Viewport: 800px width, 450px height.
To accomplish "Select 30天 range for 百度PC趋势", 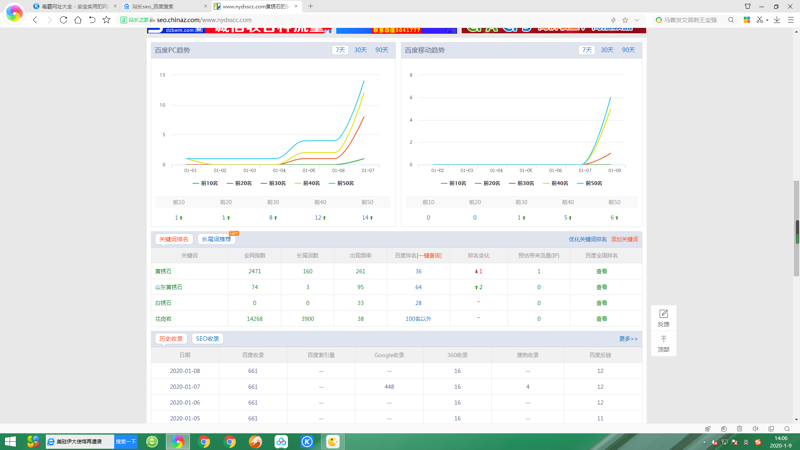I will pyautogui.click(x=360, y=50).
